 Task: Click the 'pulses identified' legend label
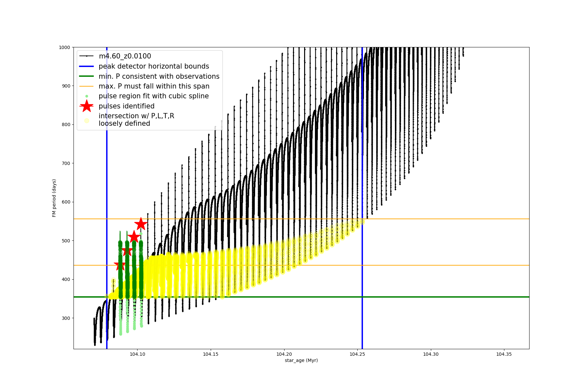coord(126,106)
